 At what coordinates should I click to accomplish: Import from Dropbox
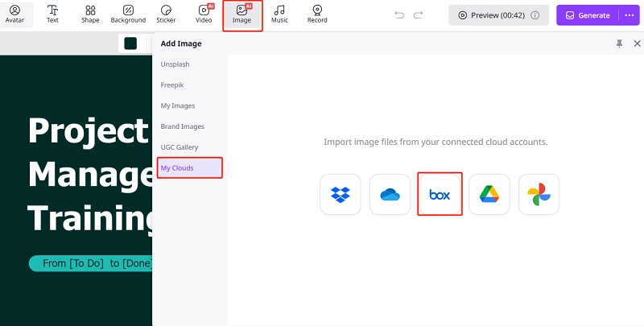pos(341,194)
